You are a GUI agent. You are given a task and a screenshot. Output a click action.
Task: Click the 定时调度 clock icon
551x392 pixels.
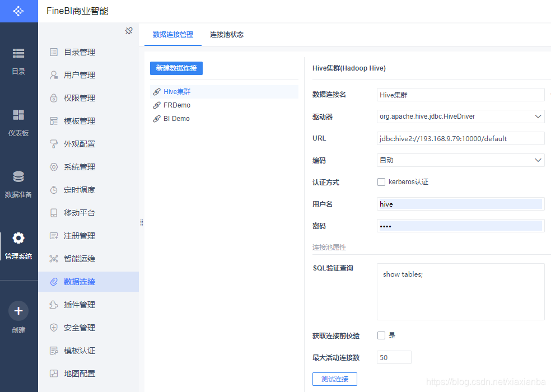click(x=54, y=190)
